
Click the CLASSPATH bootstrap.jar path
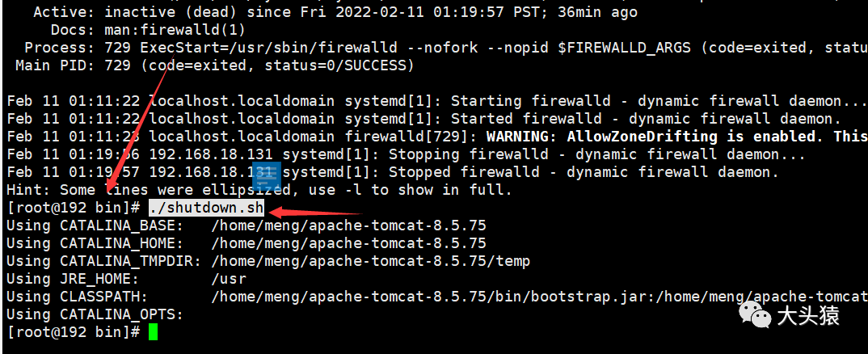(x=539, y=297)
